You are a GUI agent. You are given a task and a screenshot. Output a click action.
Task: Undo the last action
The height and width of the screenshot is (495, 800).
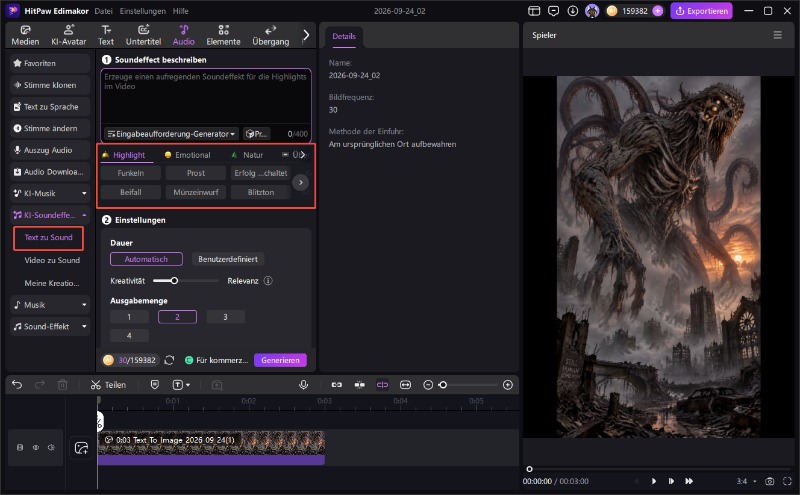click(x=17, y=385)
